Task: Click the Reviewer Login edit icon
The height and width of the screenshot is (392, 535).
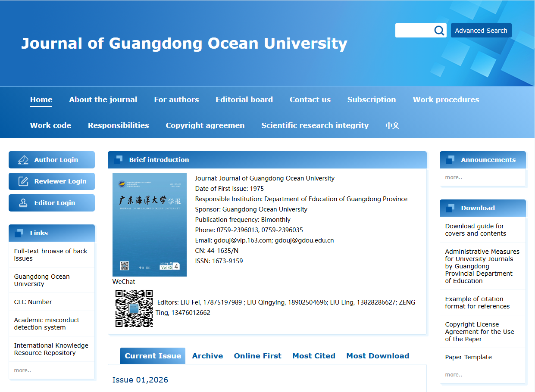Action: click(23, 181)
